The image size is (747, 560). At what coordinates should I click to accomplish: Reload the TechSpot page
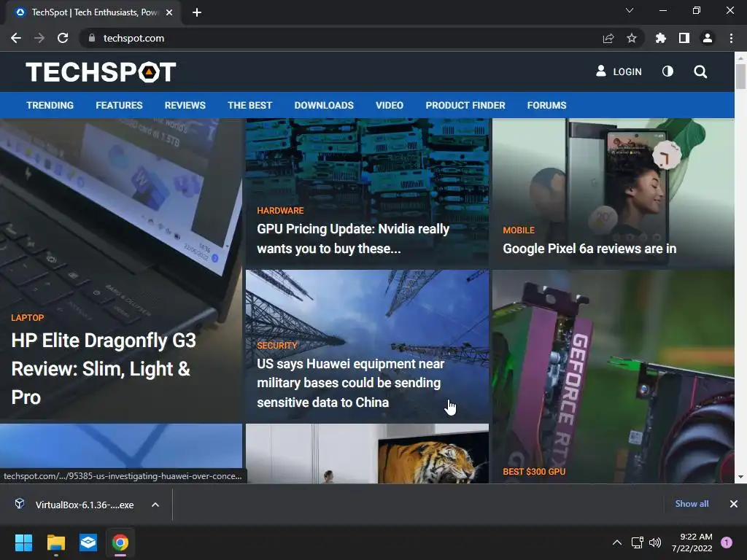point(63,38)
